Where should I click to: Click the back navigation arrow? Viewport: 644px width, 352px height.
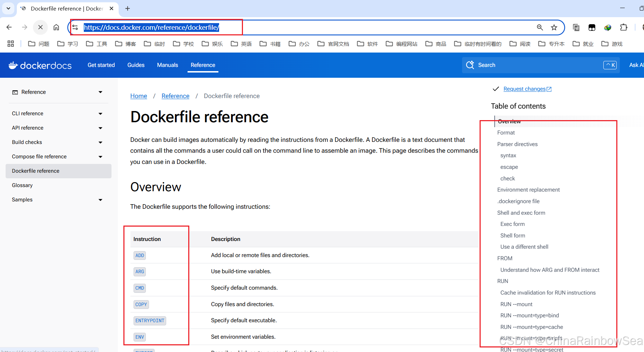9,27
